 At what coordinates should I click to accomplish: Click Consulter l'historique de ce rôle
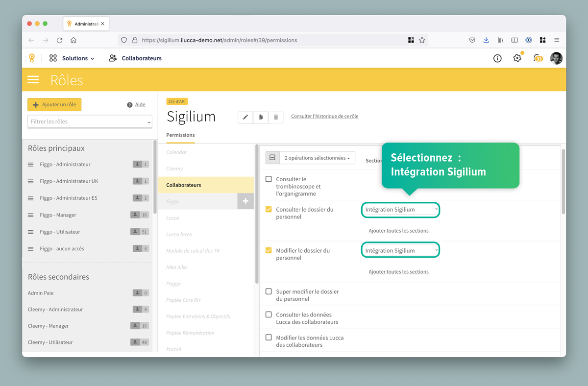(x=324, y=117)
